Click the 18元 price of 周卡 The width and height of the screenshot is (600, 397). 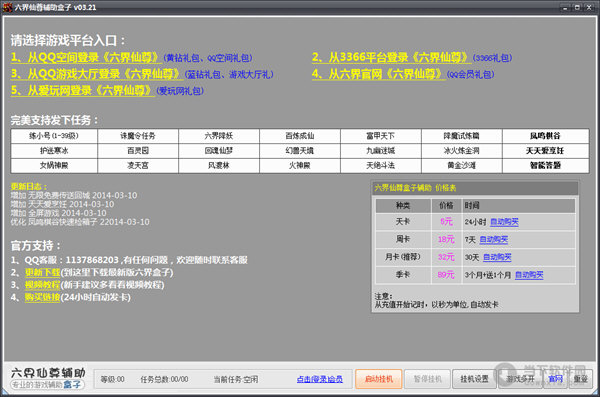[446, 240]
